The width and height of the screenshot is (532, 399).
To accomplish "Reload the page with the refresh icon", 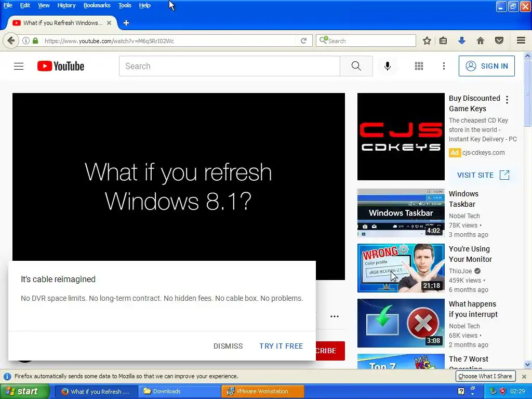I will click(x=303, y=41).
